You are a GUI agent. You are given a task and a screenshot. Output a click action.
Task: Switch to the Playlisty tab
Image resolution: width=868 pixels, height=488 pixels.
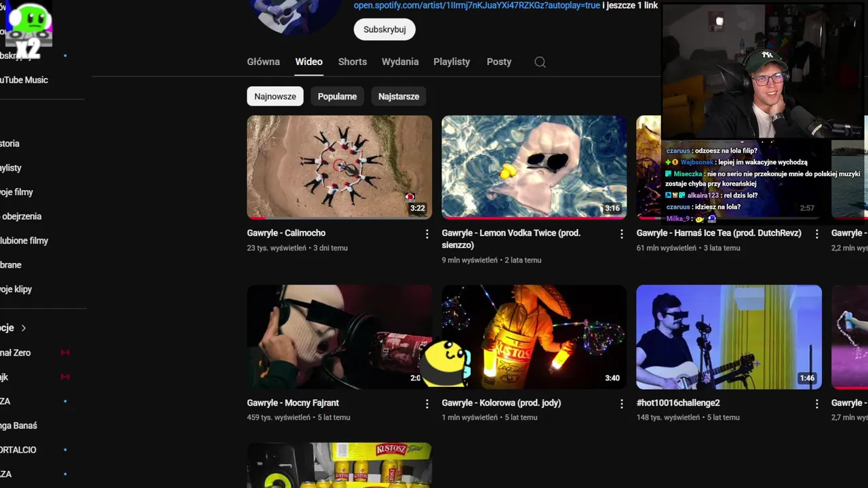pyautogui.click(x=452, y=62)
